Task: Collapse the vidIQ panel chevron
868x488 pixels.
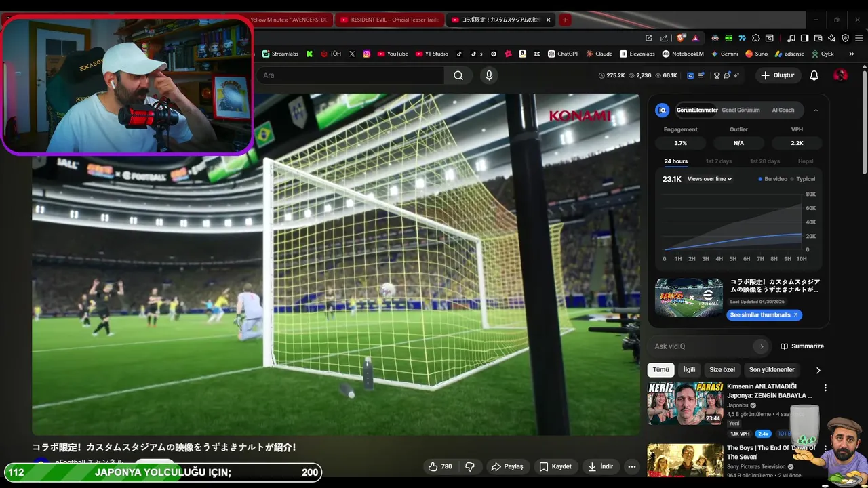Action: tap(816, 110)
